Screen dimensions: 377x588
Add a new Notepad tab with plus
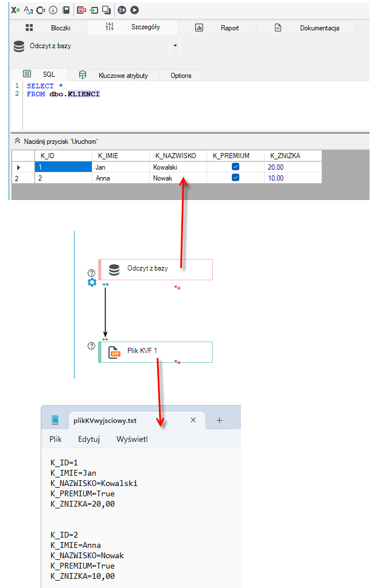220,421
